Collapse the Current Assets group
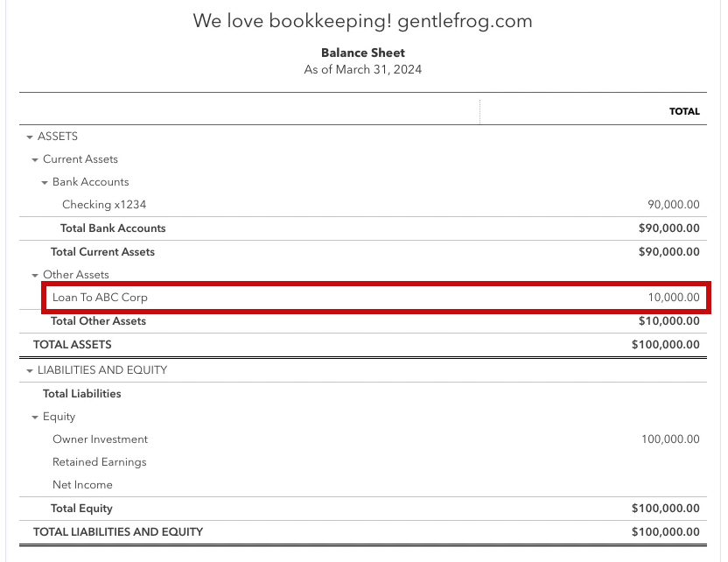The height and width of the screenshot is (562, 728). 35,160
